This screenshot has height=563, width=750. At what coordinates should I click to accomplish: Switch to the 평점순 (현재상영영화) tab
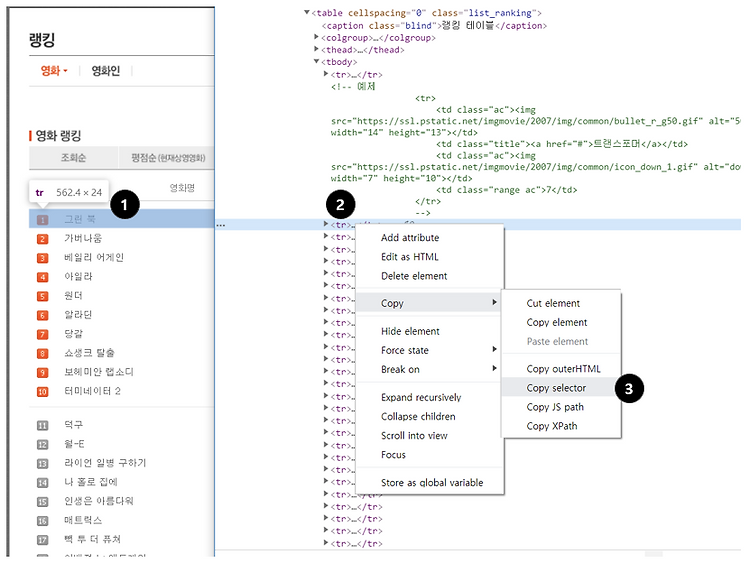click(167, 157)
